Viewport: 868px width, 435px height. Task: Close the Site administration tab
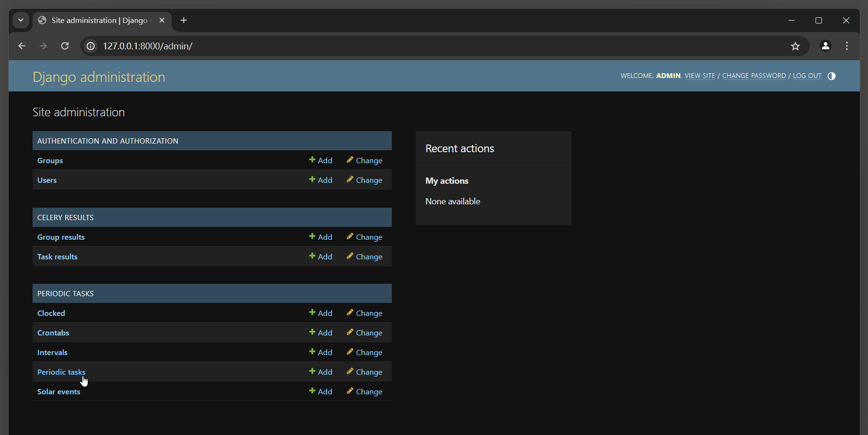point(162,20)
